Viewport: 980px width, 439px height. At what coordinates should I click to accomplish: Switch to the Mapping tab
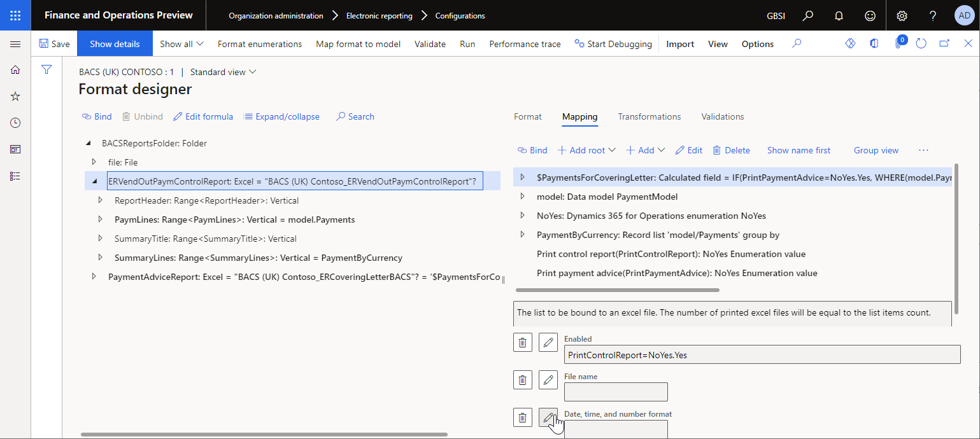pyautogui.click(x=579, y=116)
